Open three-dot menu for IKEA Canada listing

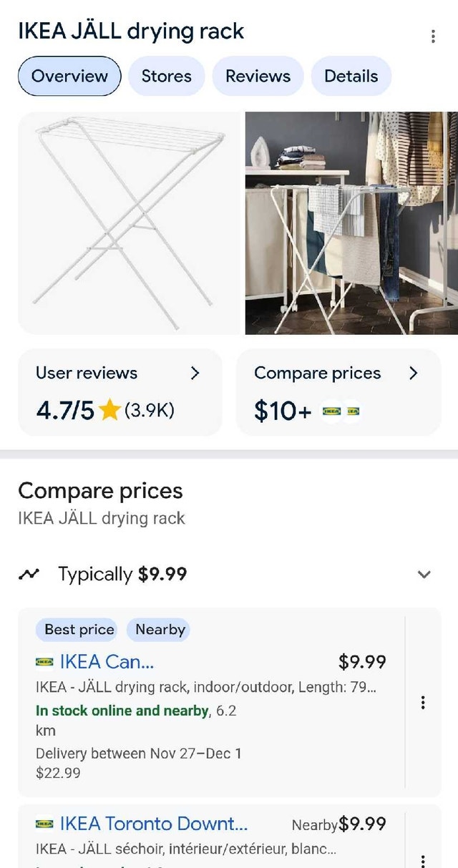click(x=423, y=703)
